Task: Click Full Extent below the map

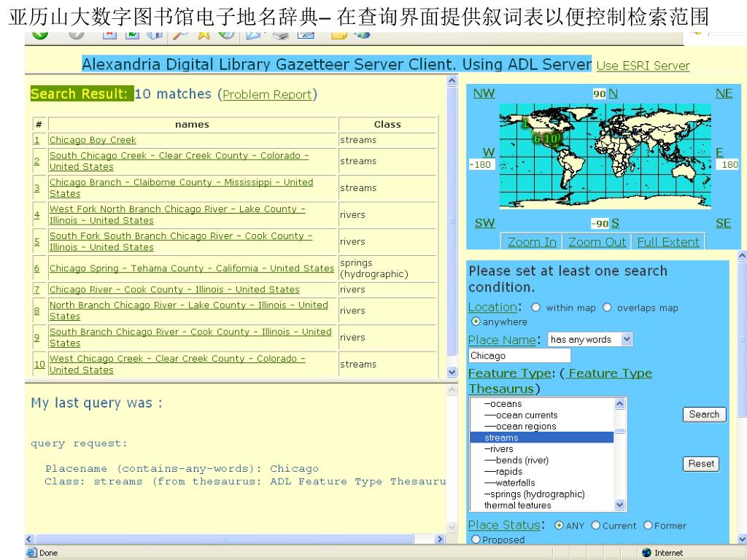Action: coord(668,242)
